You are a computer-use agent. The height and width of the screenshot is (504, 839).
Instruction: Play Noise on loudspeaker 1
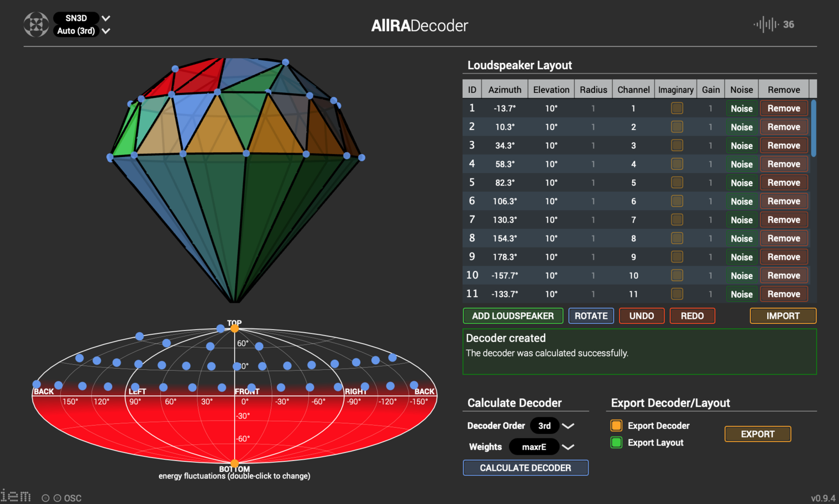click(741, 109)
